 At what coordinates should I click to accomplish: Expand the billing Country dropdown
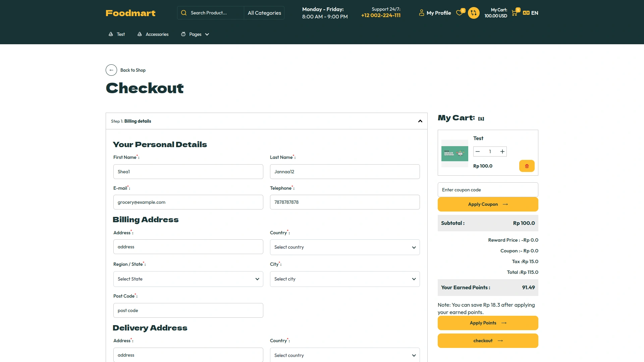tap(345, 247)
